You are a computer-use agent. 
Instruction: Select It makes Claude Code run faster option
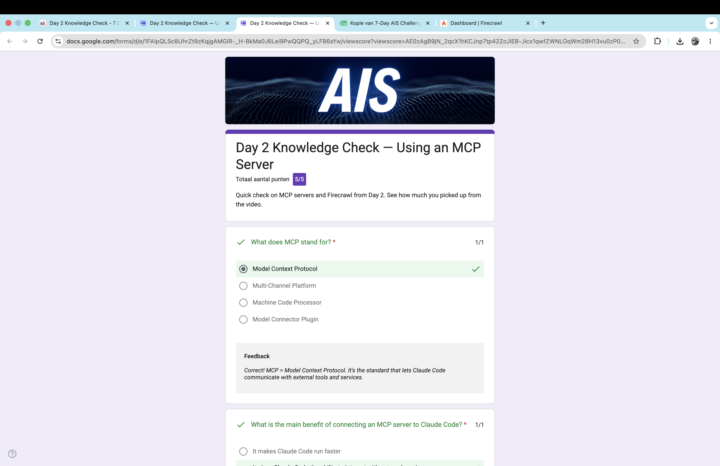[x=243, y=451]
